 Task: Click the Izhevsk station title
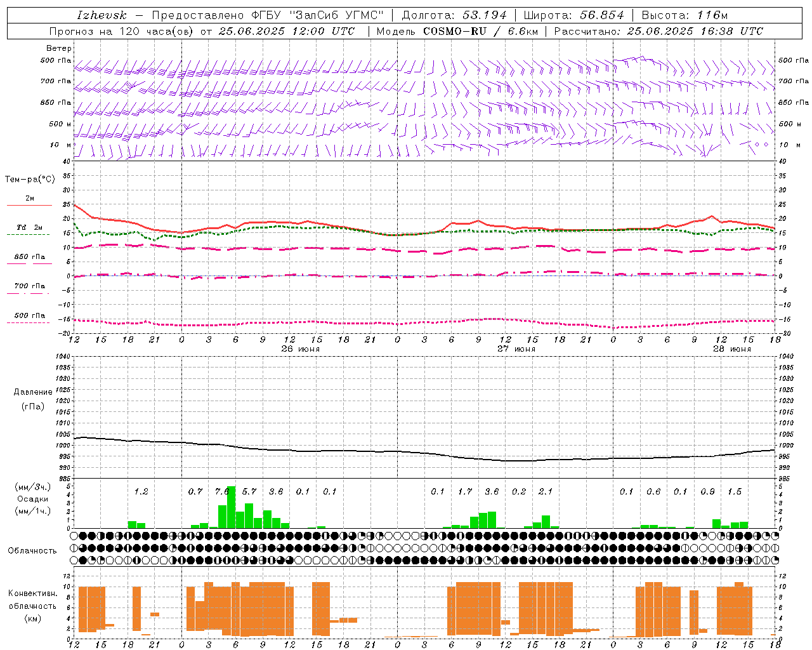click(101, 15)
